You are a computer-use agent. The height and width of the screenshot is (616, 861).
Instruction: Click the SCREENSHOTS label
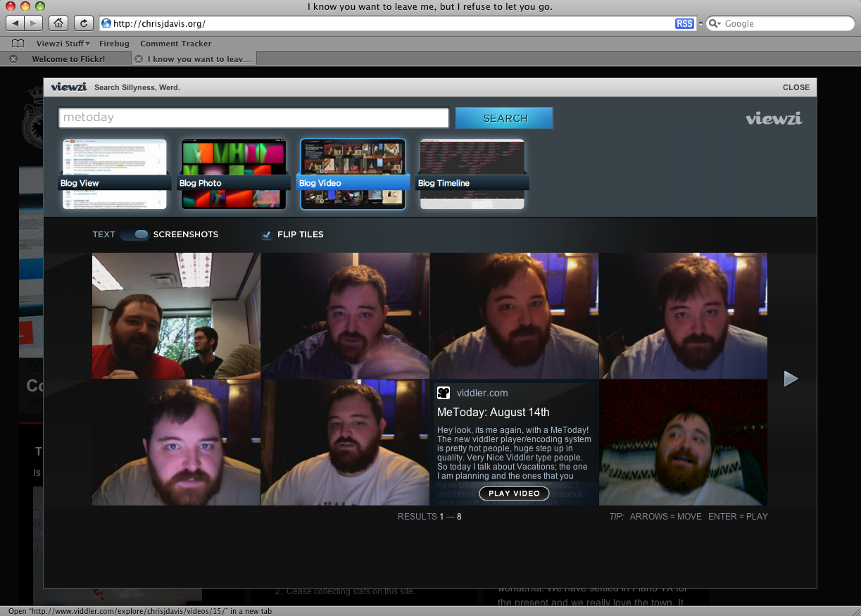pyautogui.click(x=186, y=234)
